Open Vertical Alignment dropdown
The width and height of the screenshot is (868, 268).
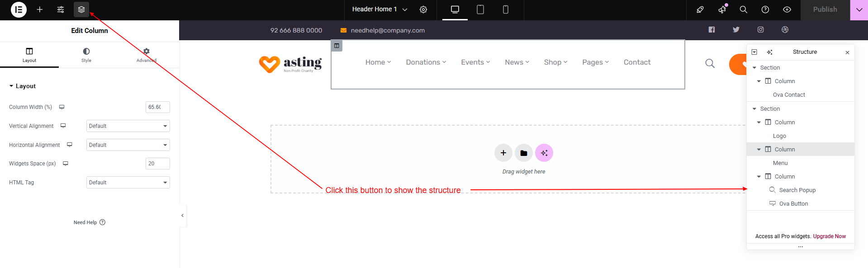click(128, 126)
